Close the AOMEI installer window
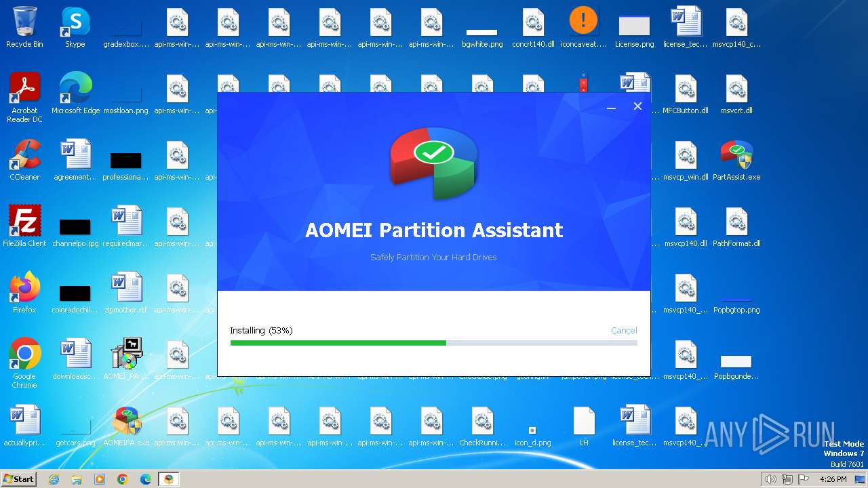The width and height of the screenshot is (868, 488). pyautogui.click(x=637, y=106)
